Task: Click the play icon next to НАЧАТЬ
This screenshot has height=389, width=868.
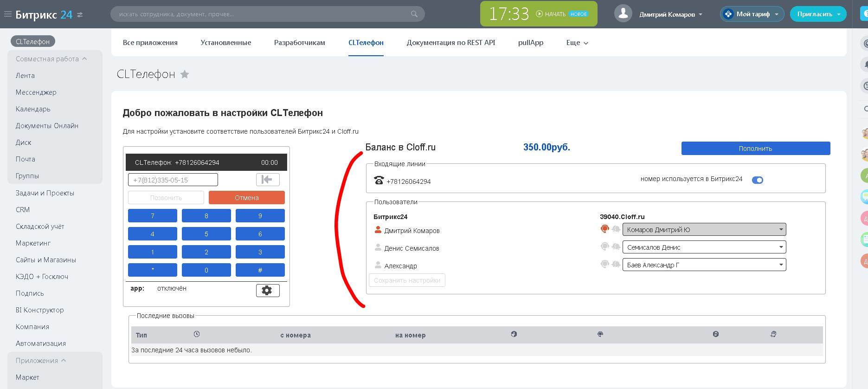Action: 539,14
